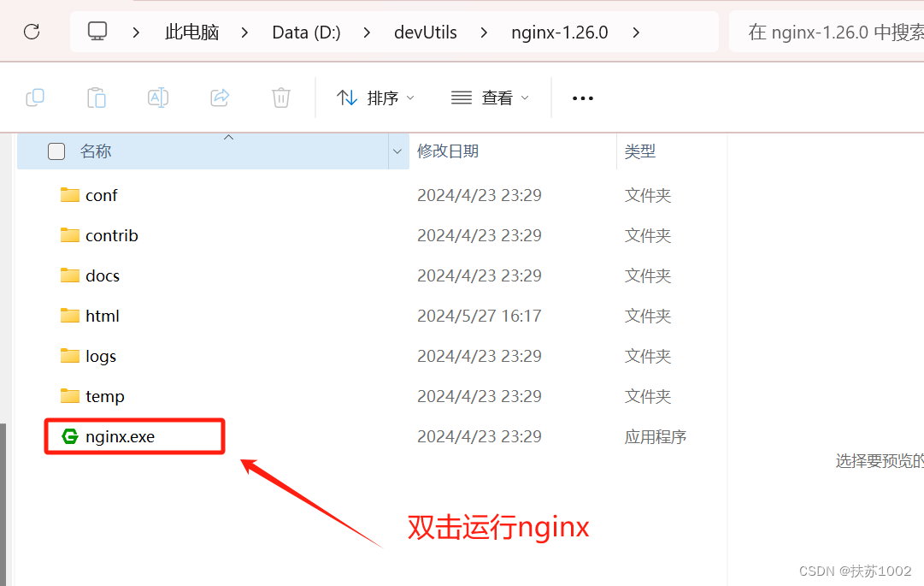Open the See more (...) toolbar icon
The width and height of the screenshot is (924, 586).
coord(582,98)
